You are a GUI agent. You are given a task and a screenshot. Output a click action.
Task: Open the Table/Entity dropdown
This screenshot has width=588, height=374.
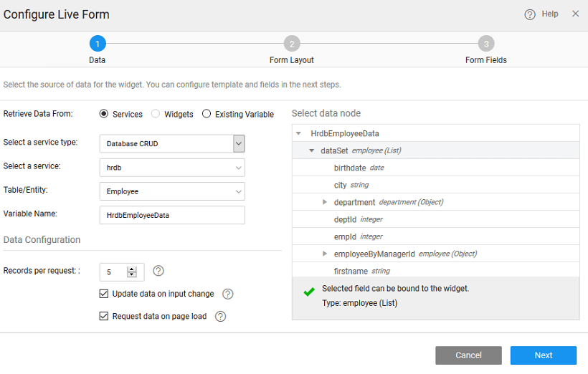click(171, 191)
